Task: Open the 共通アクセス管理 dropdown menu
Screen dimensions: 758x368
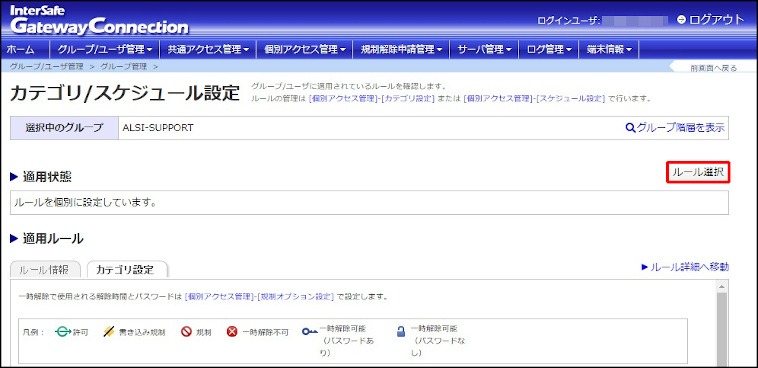Action: pos(208,49)
